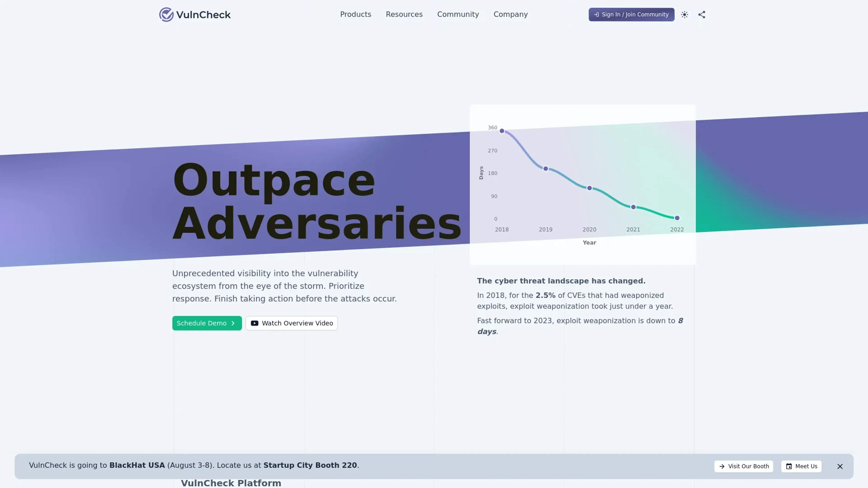
Task: Click the 2020 chart data point
Action: click(589, 188)
